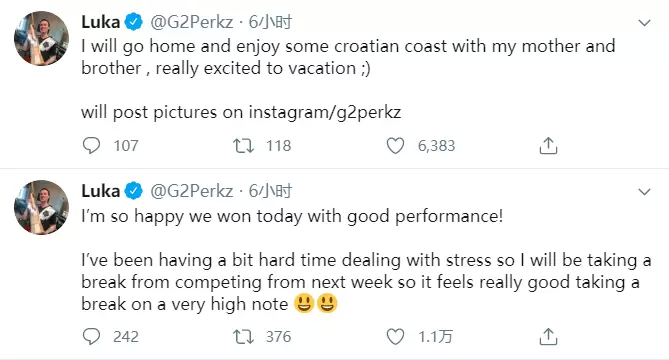The height and width of the screenshot is (360, 669).
Task: Open the Luka display name on the second tweet
Action: [x=101, y=191]
